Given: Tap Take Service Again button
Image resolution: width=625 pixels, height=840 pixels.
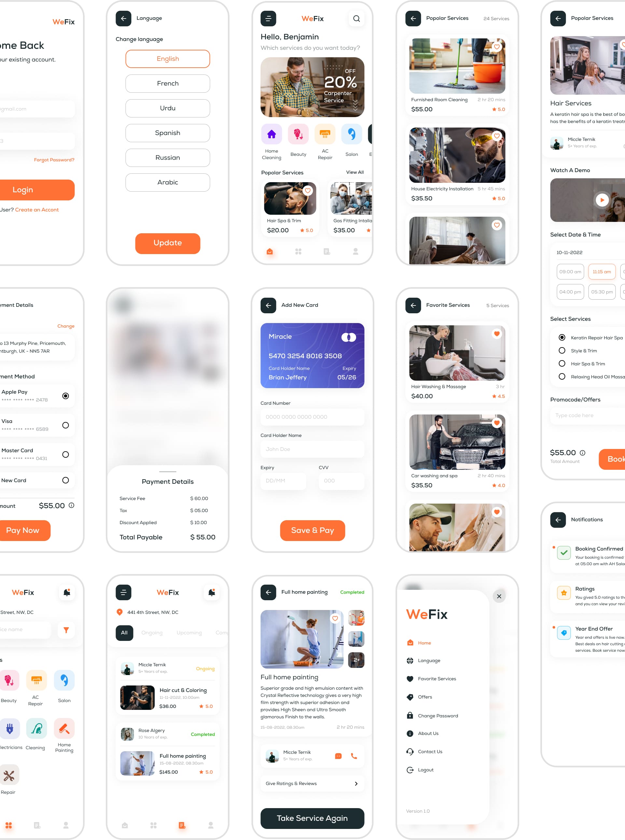Looking at the screenshot, I should pos(312,818).
